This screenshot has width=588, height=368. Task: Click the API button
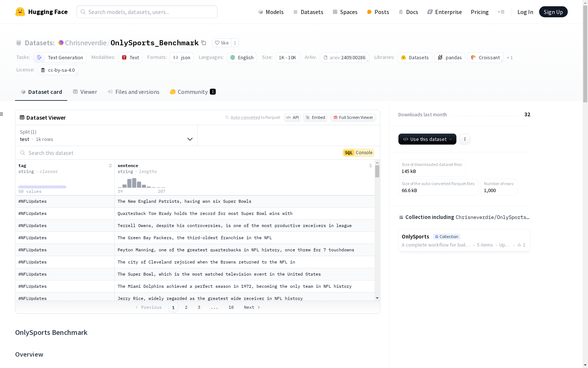[x=293, y=117]
